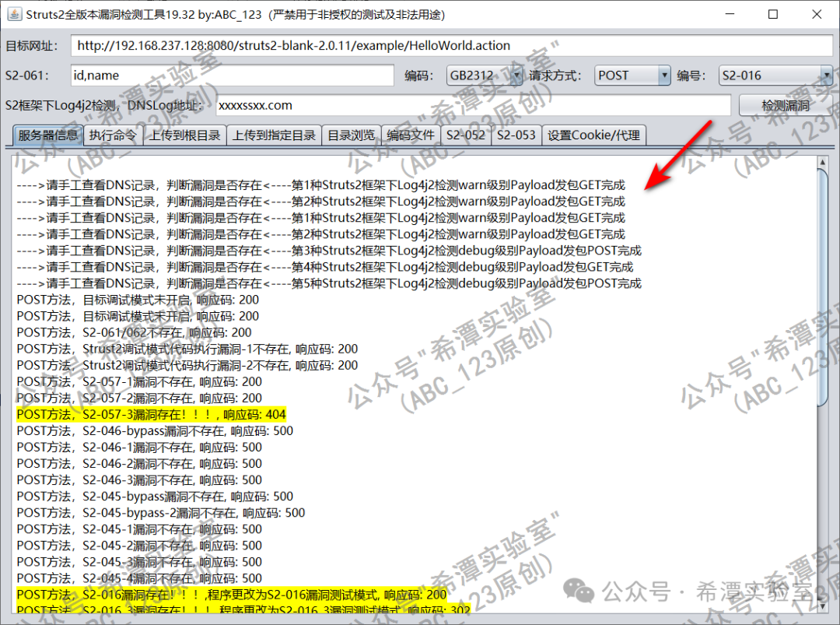Click the S2-045-4漏洞不存在 line
This screenshot has width=840, height=625.
point(139,578)
